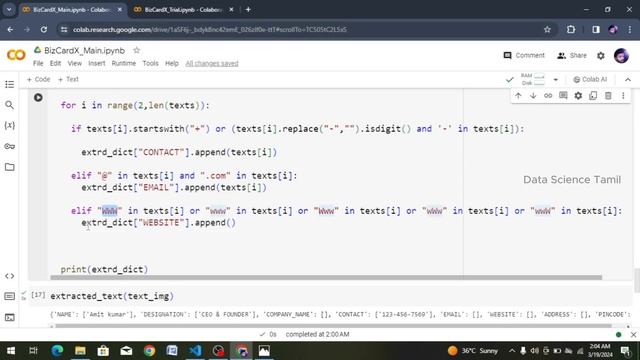Collapse the Colab header chevron
The image size is (640, 360).
click(x=628, y=80)
